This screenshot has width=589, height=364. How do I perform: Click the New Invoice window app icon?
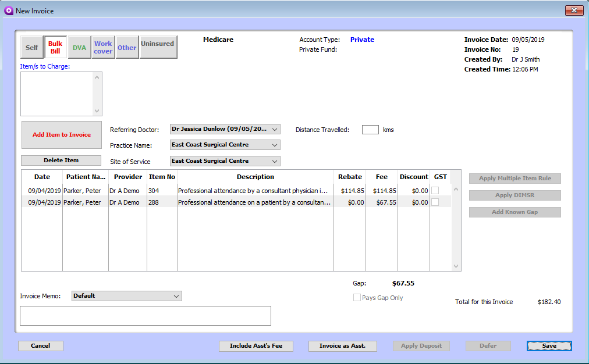pos(8,10)
